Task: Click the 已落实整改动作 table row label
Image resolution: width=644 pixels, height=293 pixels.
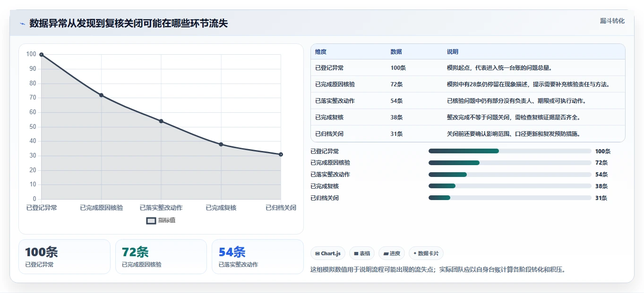Action: [335, 101]
